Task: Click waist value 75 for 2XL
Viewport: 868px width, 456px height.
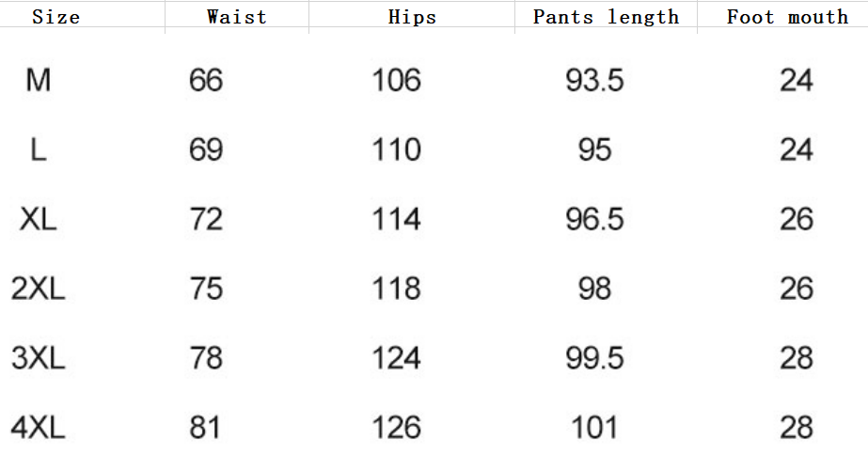Action: pyautogui.click(x=206, y=289)
